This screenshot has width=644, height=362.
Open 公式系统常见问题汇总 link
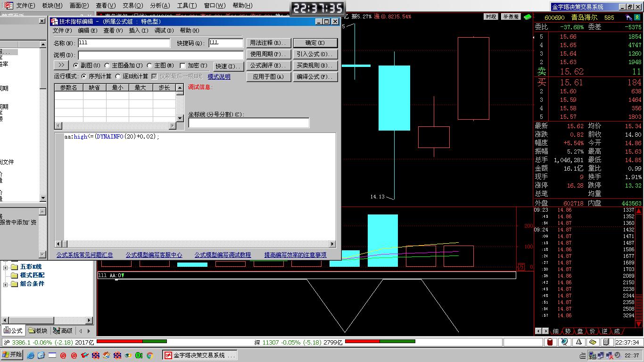point(85,255)
